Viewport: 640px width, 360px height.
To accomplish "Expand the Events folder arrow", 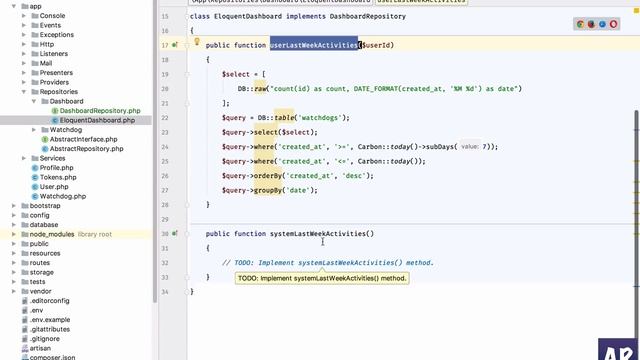I will click(24, 25).
